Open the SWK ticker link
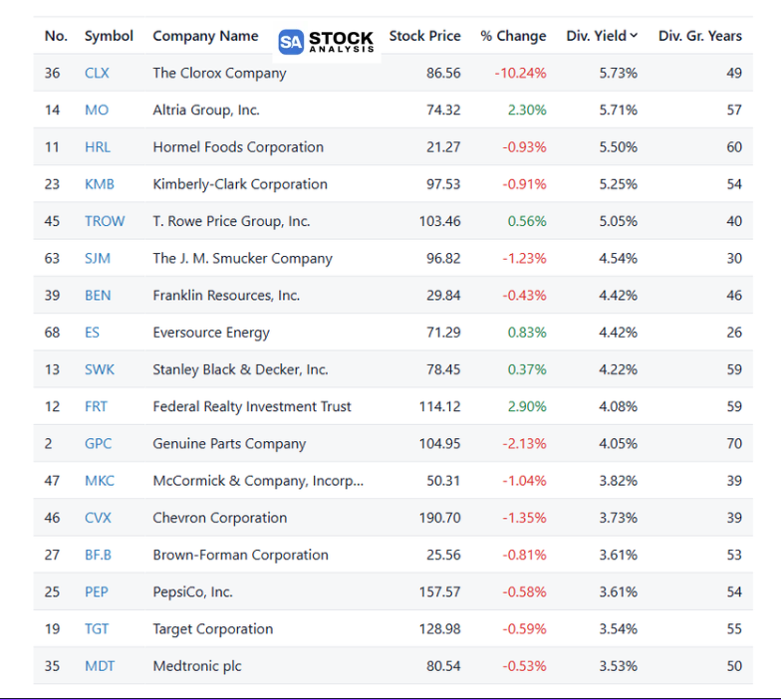This screenshot has height=700, width=781. tap(100, 369)
